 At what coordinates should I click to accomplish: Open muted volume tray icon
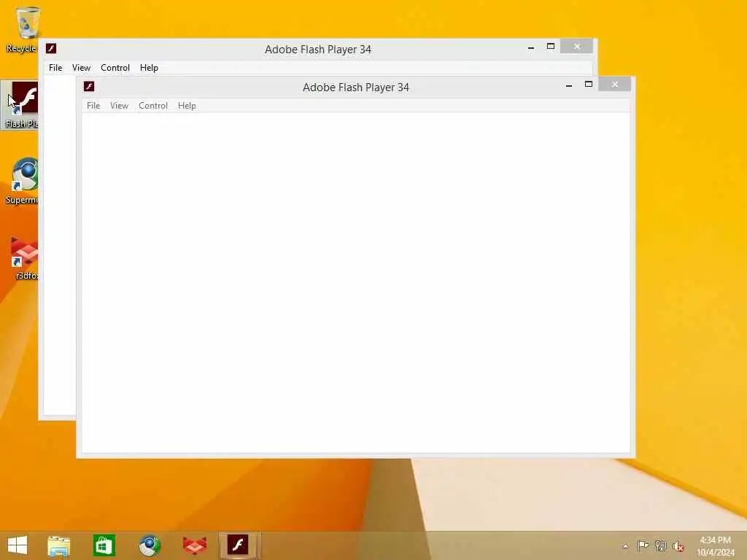[678, 546]
